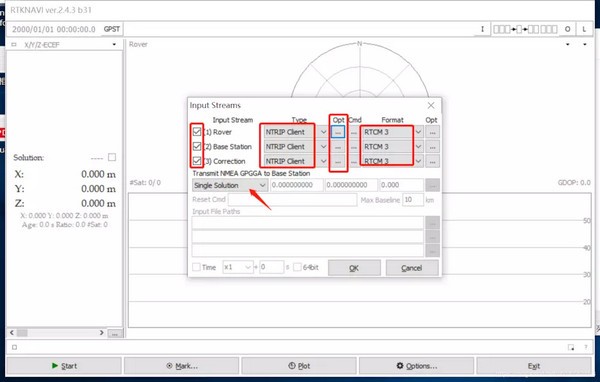Open Correction Format RTCM 3 dropdown
Image resolution: width=600 pixels, height=382 pixels.
(x=392, y=161)
